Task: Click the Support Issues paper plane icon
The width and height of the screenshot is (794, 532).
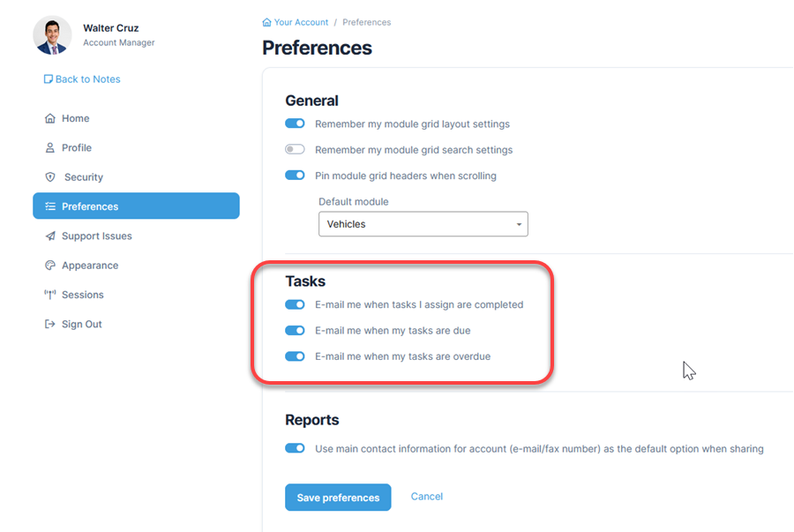Action: point(50,236)
